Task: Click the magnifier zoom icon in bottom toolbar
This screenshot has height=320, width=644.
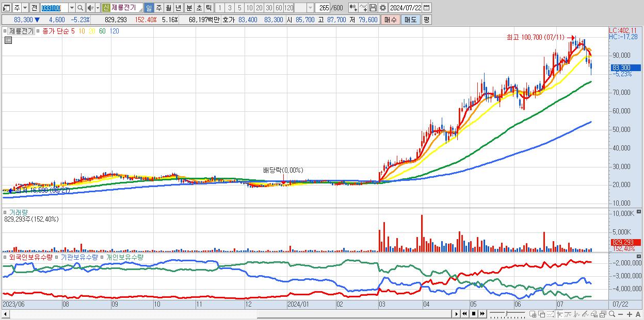Action: point(612,314)
